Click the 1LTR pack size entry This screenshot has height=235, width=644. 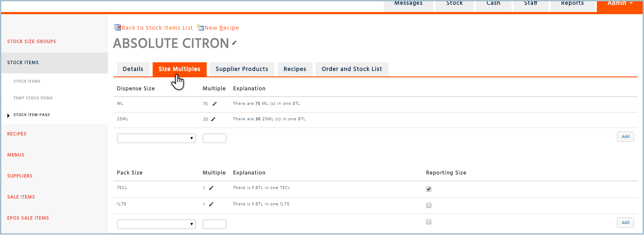[x=121, y=204]
